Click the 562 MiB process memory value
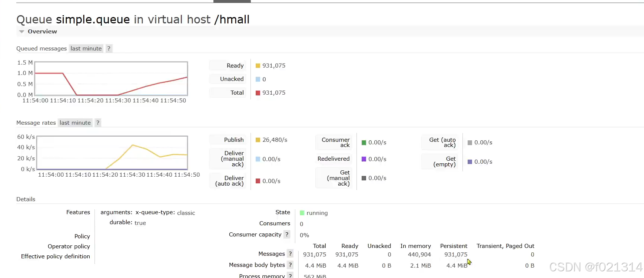 [315, 276]
